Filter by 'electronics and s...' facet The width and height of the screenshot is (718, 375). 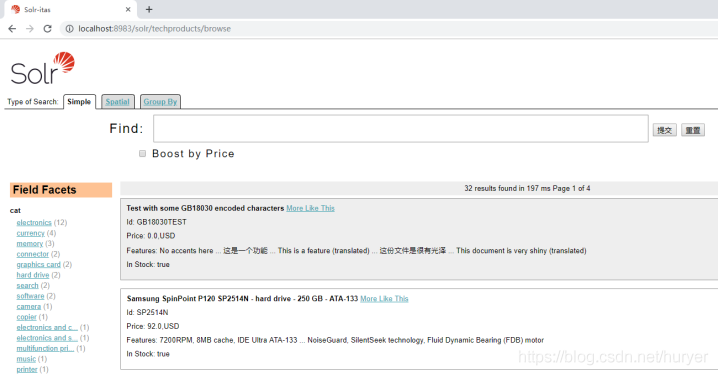pos(47,338)
